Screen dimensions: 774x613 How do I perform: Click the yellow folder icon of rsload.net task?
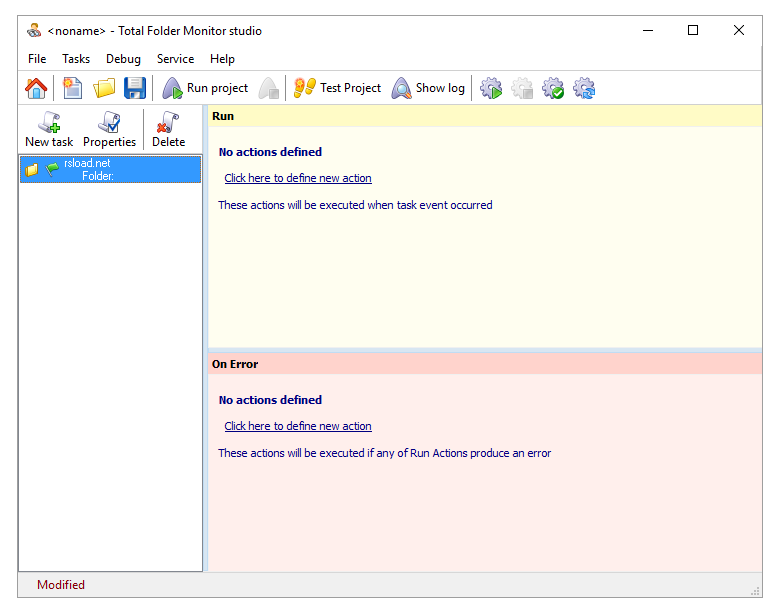pyautogui.click(x=32, y=170)
